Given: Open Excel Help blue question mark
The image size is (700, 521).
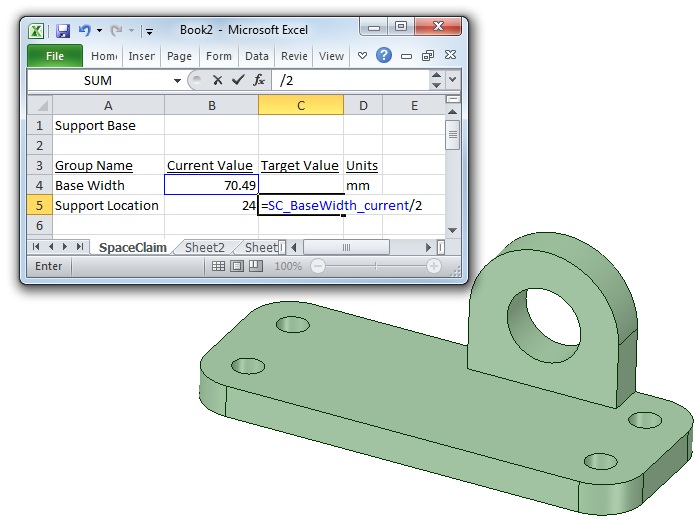Looking at the screenshot, I should (x=384, y=55).
